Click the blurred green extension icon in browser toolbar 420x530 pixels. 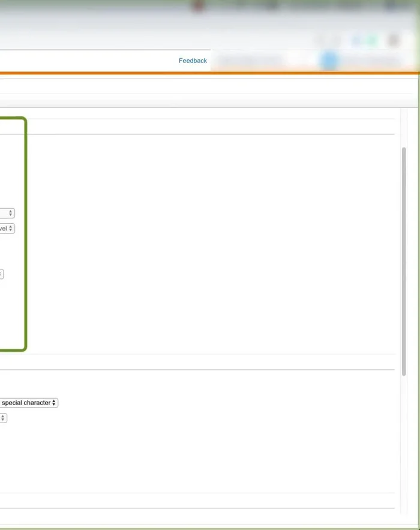372,40
